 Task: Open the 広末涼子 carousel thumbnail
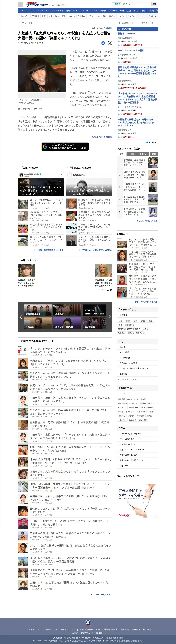tap(67, 310)
